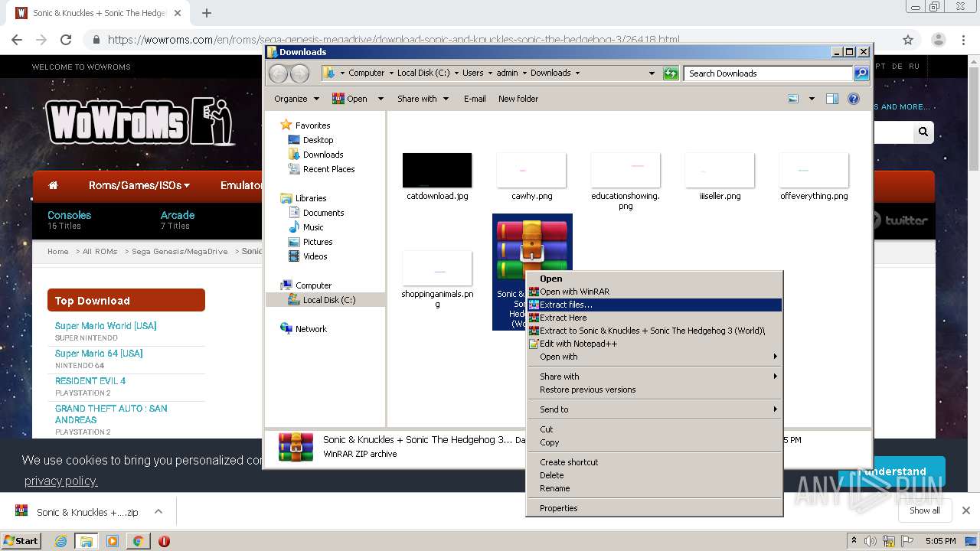
Task: Open the address bar history dropdown
Action: point(652,73)
